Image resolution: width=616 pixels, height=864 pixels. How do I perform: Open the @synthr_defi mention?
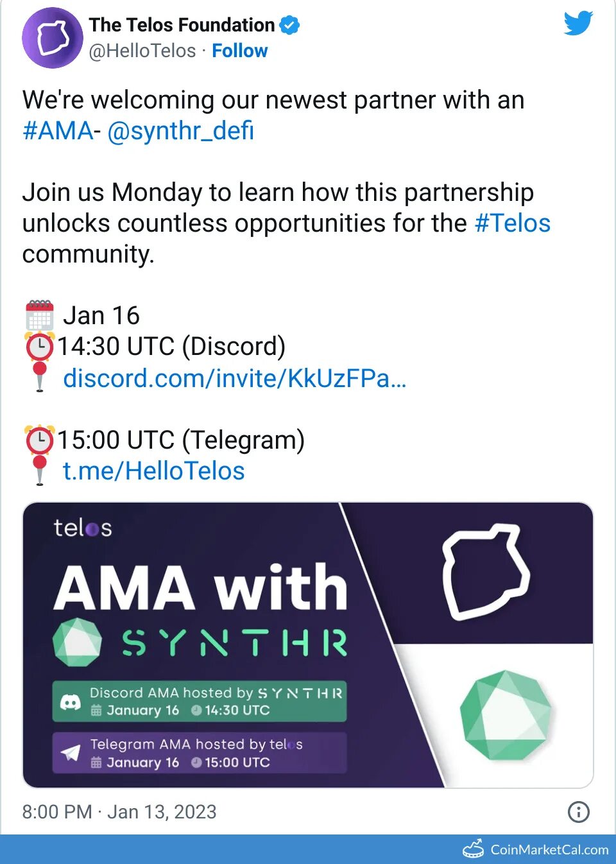point(180,131)
